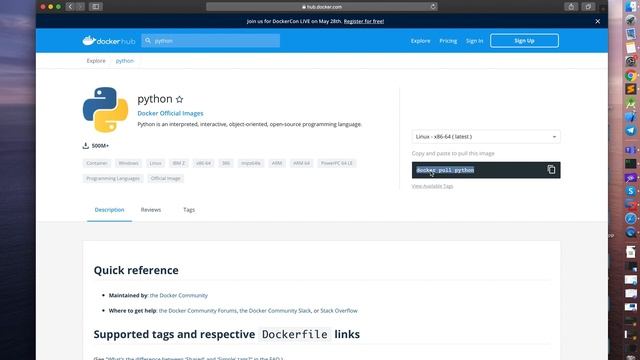Open View Available Tags link
Viewport: 640px width, 360px height.
[x=432, y=186]
